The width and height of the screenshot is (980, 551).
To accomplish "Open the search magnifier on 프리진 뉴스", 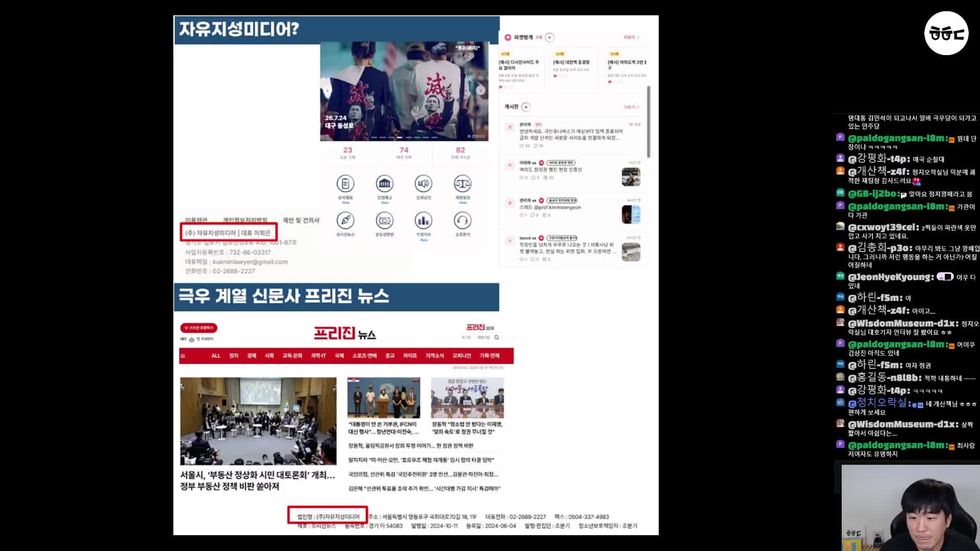I will (497, 338).
